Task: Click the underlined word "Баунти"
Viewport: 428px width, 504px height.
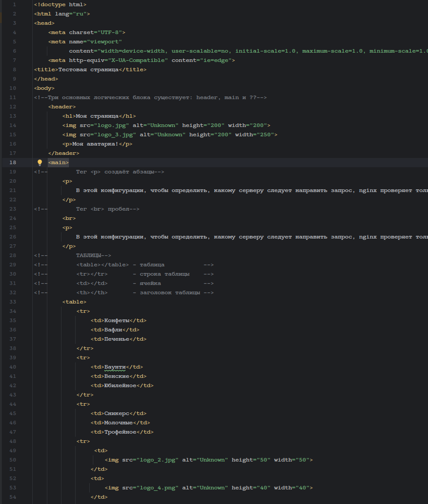Action: [x=115, y=367]
